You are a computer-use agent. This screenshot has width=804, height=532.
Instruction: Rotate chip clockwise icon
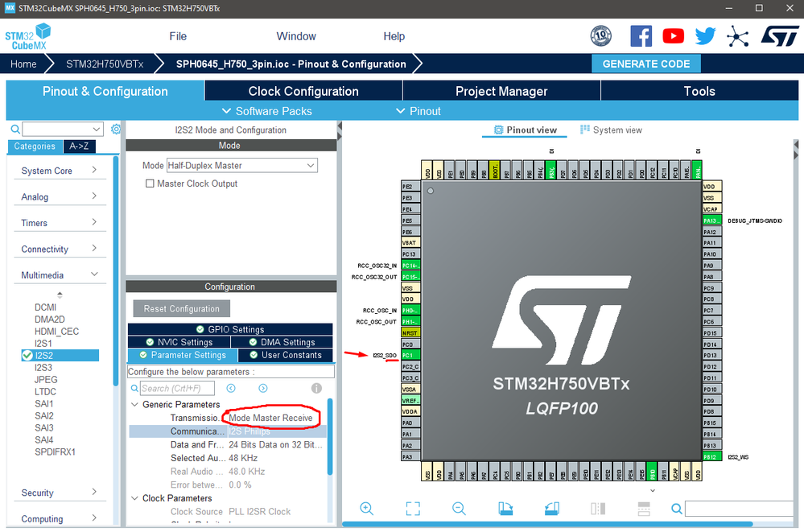click(x=505, y=509)
